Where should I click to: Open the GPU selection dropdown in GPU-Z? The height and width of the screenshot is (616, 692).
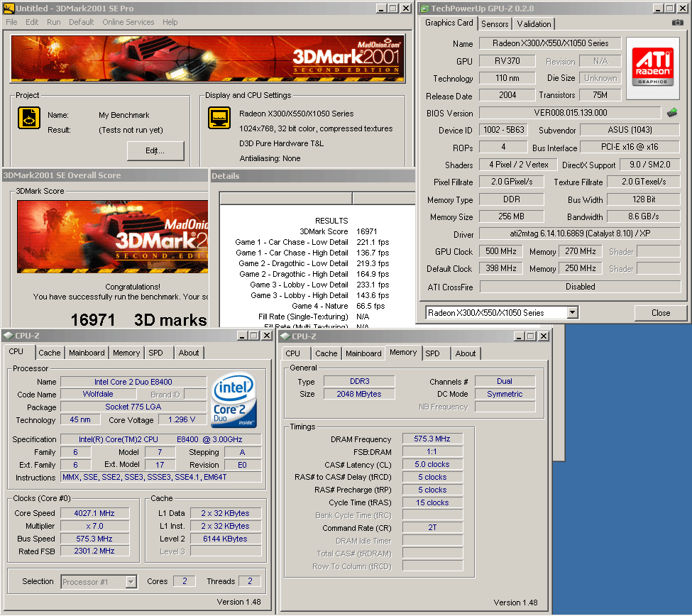click(x=572, y=312)
